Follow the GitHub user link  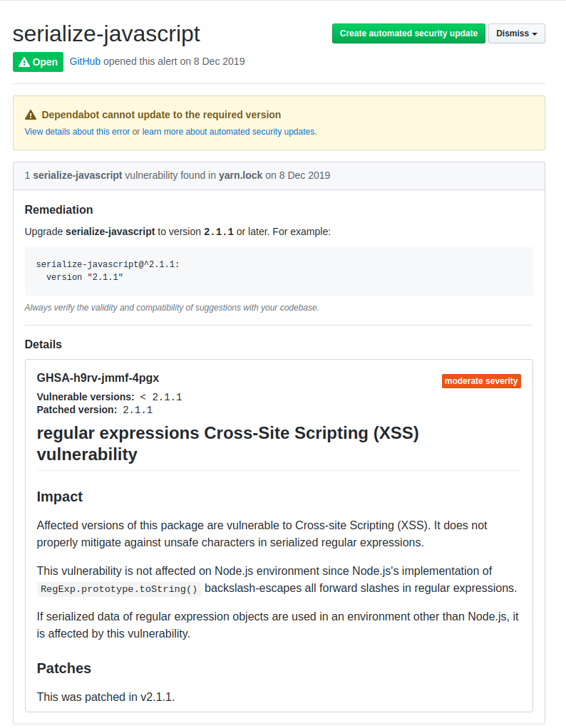[85, 61]
